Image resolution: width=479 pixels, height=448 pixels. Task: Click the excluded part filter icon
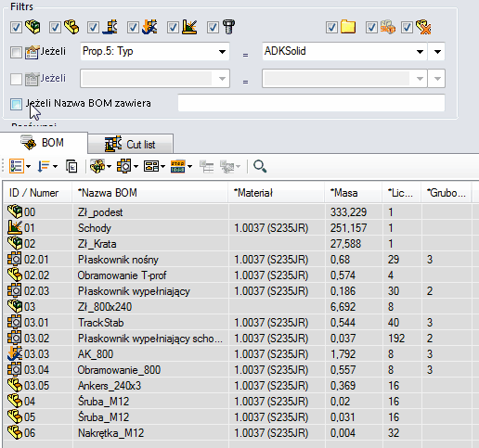pos(423,27)
